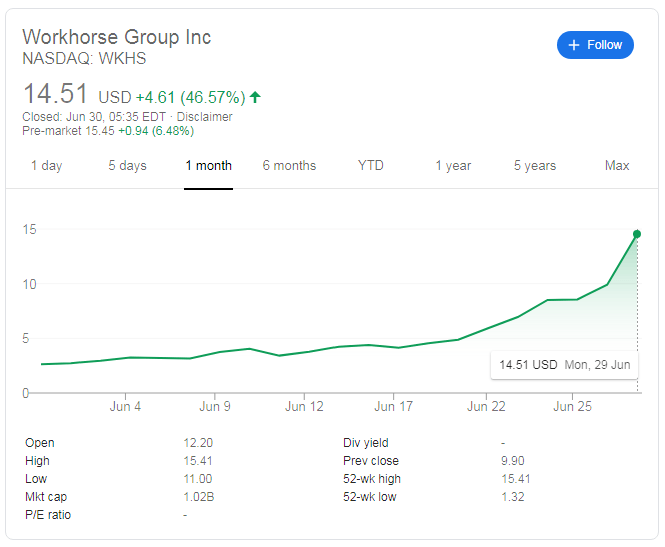Click the pre-market +0.94 (6.48%) change
Viewport: 665px width, 547px height.
[x=156, y=131]
